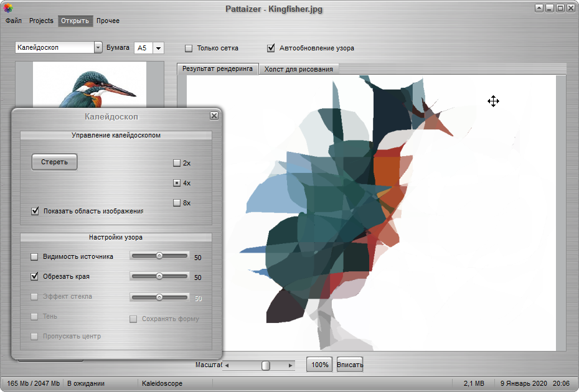Click right arrow of Масштаб scrollbar
The width and height of the screenshot is (579, 392).
click(x=291, y=365)
